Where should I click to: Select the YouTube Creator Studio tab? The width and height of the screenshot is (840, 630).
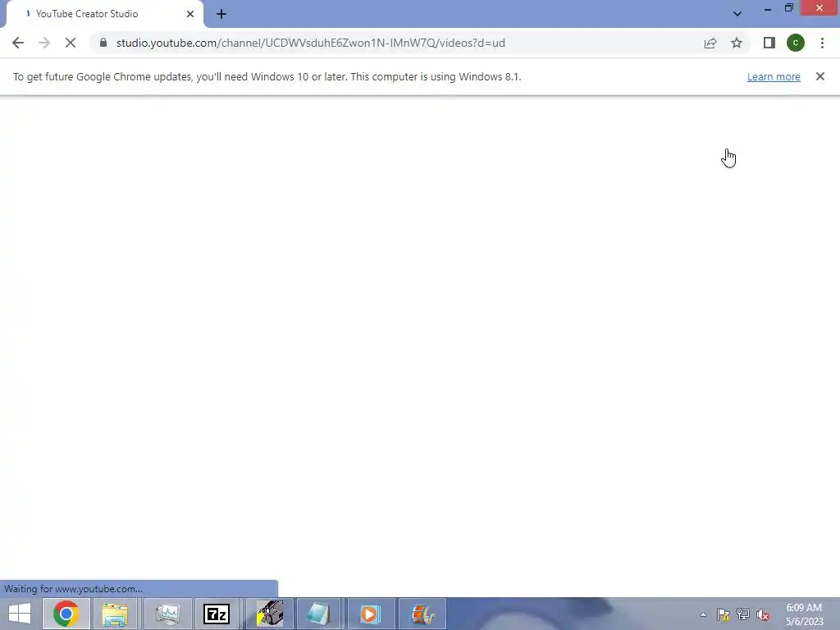point(104,14)
